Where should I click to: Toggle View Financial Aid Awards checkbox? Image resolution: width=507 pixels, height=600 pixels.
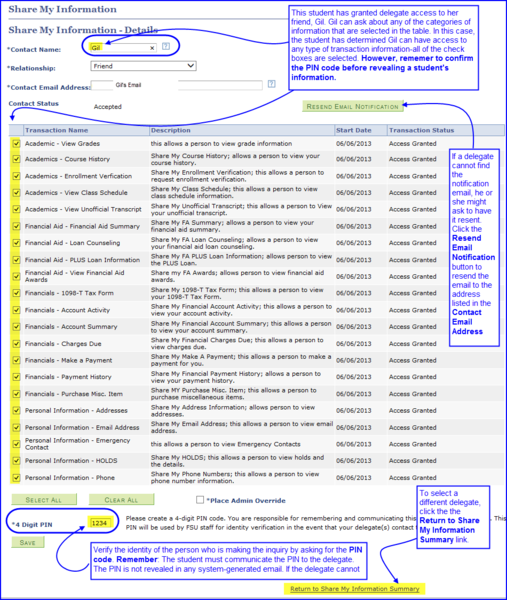(x=16, y=276)
